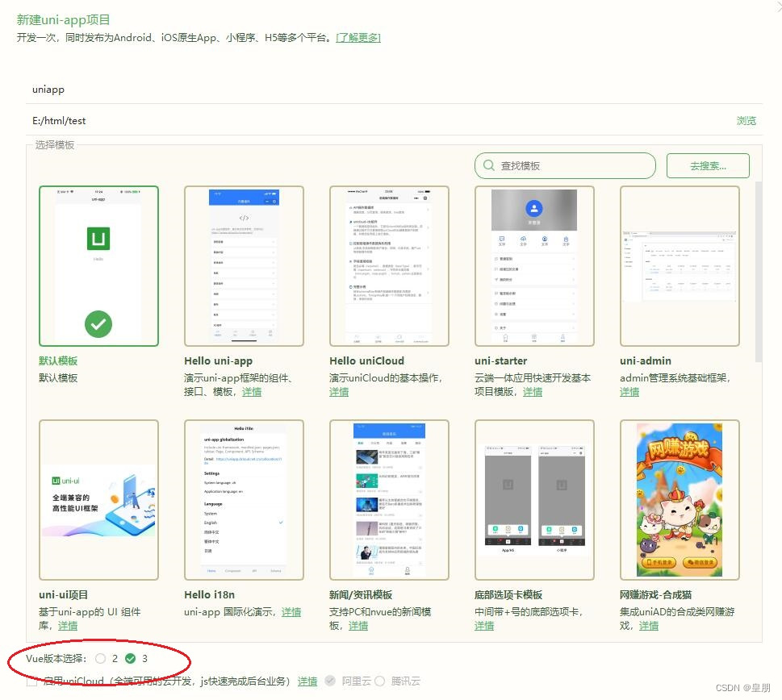
Task: Pick the 网赚游戏-合成猫 game template
Action: (x=680, y=498)
